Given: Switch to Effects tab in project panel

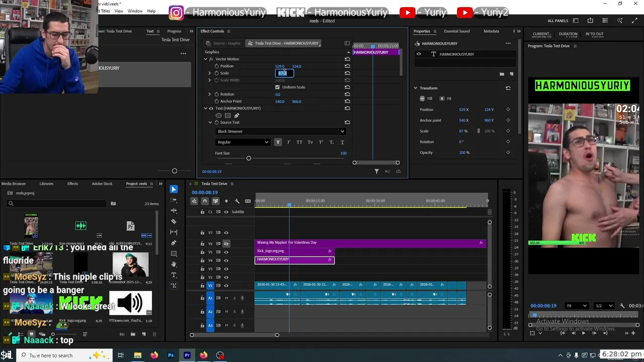Looking at the screenshot, I should [72, 184].
